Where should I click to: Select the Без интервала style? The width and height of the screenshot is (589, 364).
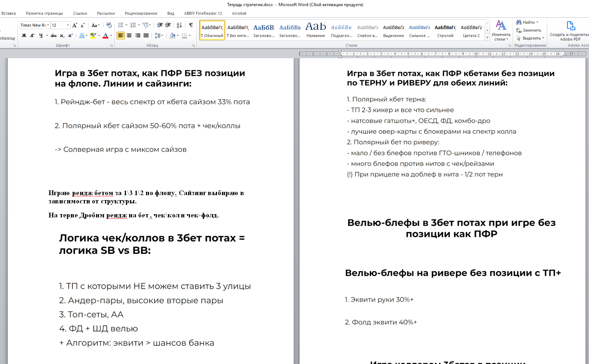pos(238,30)
